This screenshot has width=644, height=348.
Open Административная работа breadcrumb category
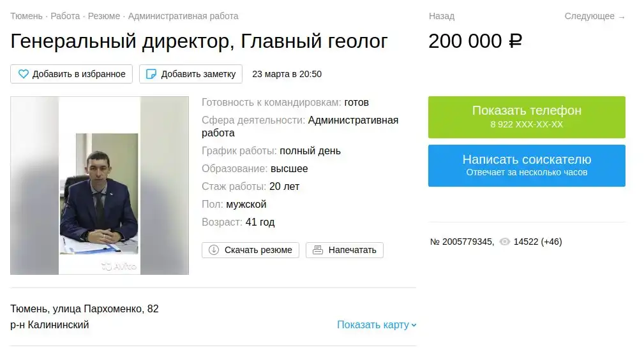(x=183, y=16)
